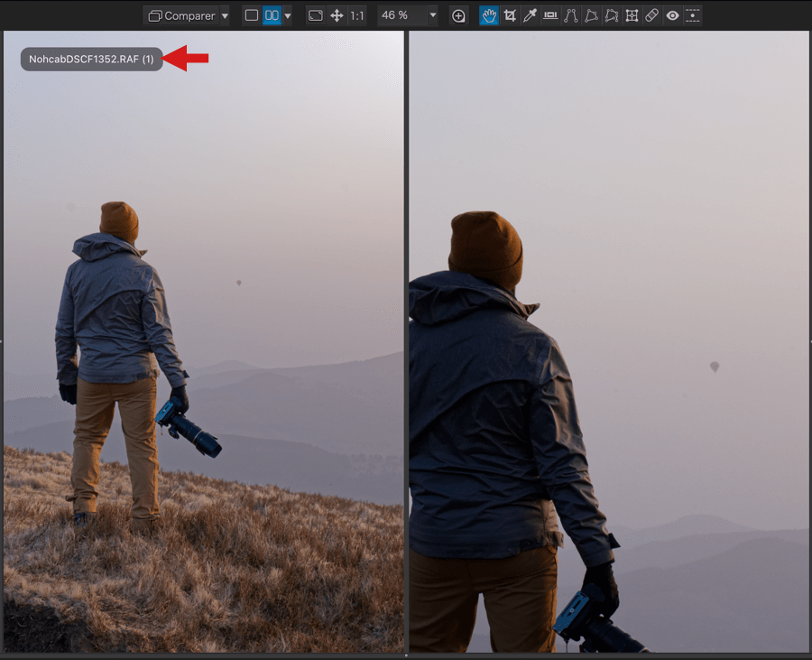Click the 46 % zoom field
812x660 pixels.
401,15
